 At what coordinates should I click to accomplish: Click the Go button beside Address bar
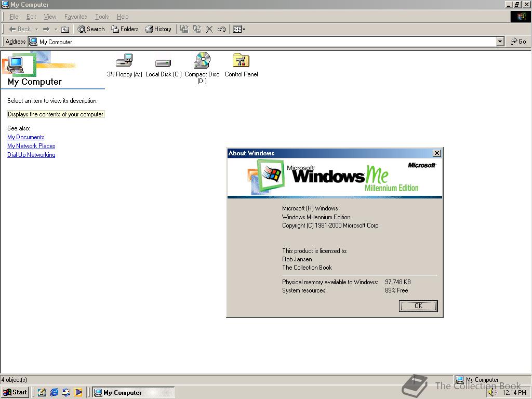coord(518,42)
